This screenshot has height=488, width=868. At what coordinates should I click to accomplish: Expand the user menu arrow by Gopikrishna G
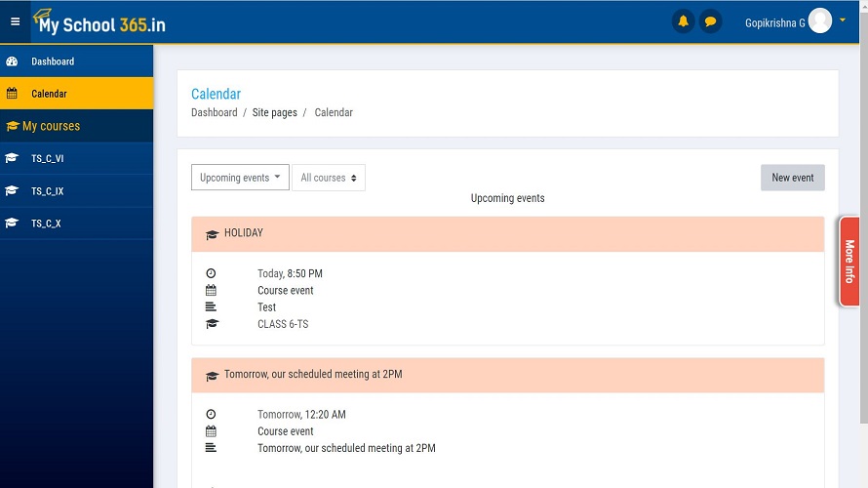843,20
